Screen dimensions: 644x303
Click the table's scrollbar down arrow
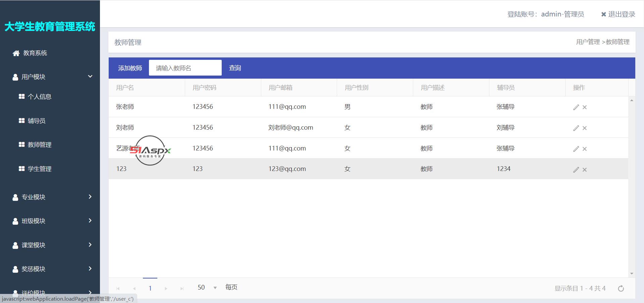[632, 274]
